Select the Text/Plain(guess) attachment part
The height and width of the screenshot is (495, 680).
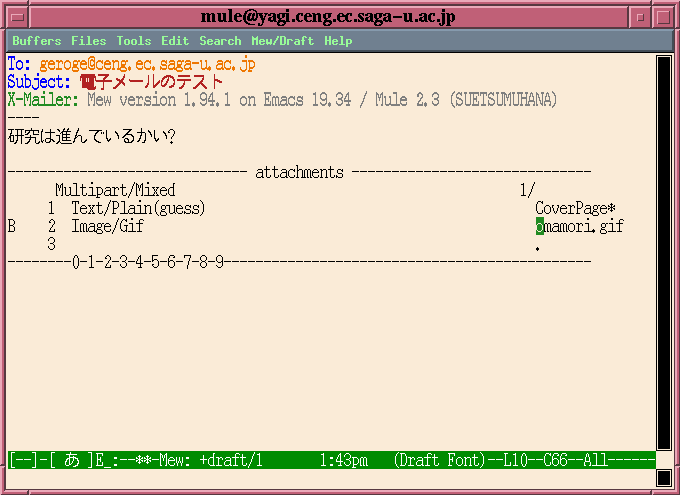click(138, 208)
